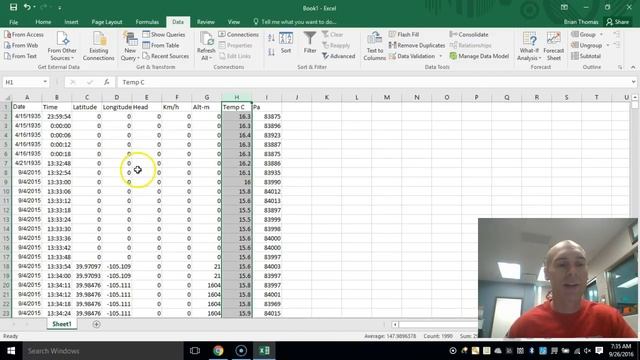Image resolution: width=640 pixels, height=360 pixels.
Task: Click Remove Duplicates
Action: (x=417, y=45)
